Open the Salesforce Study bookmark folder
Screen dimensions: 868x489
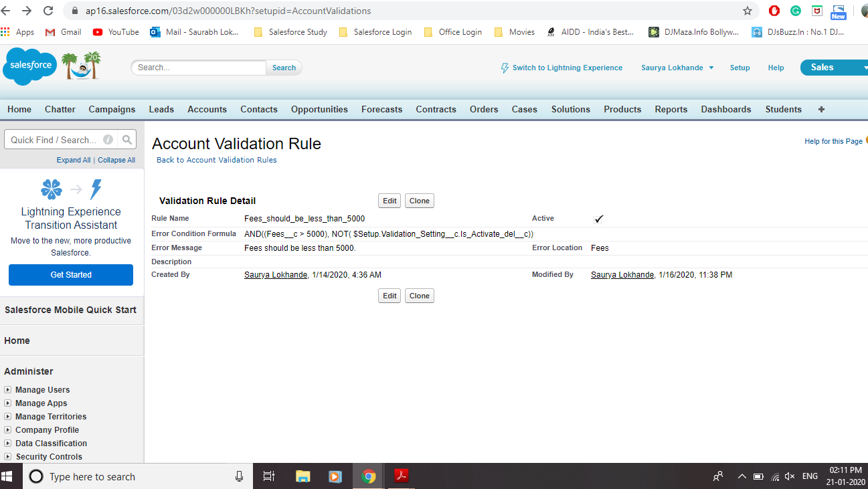(290, 31)
